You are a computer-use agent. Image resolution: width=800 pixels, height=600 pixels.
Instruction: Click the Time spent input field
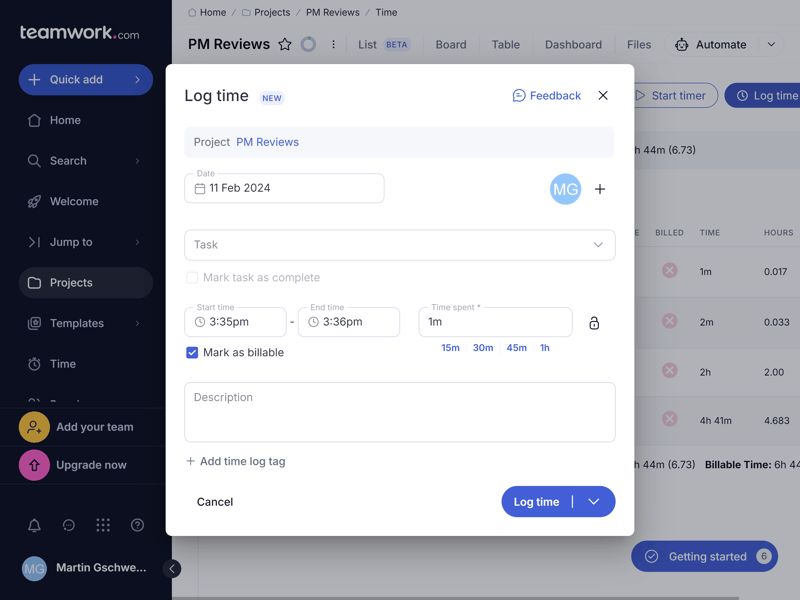[495, 322]
